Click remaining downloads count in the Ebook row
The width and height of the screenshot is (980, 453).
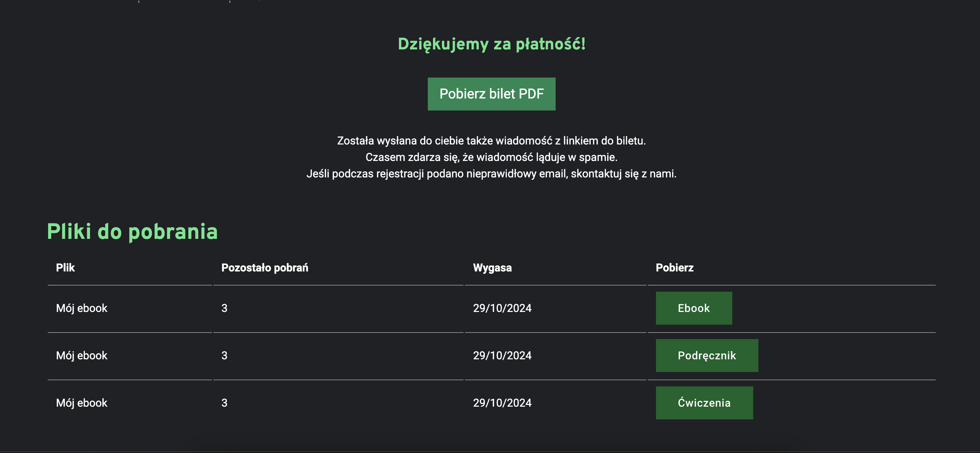coord(224,308)
